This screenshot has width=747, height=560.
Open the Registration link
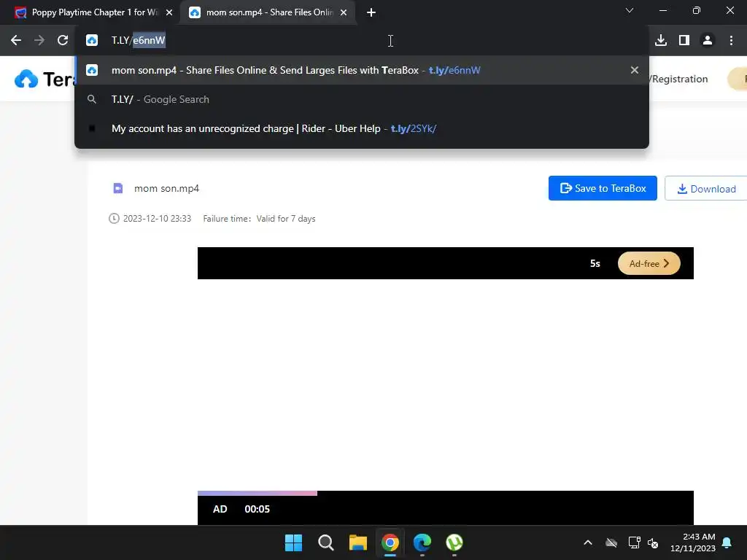[679, 79]
